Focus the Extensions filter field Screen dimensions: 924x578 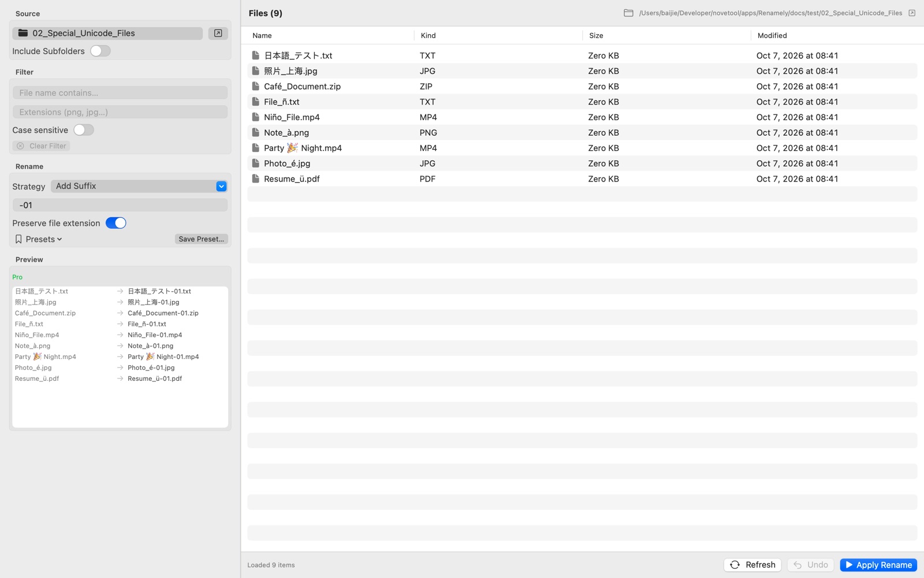pyautogui.click(x=120, y=112)
